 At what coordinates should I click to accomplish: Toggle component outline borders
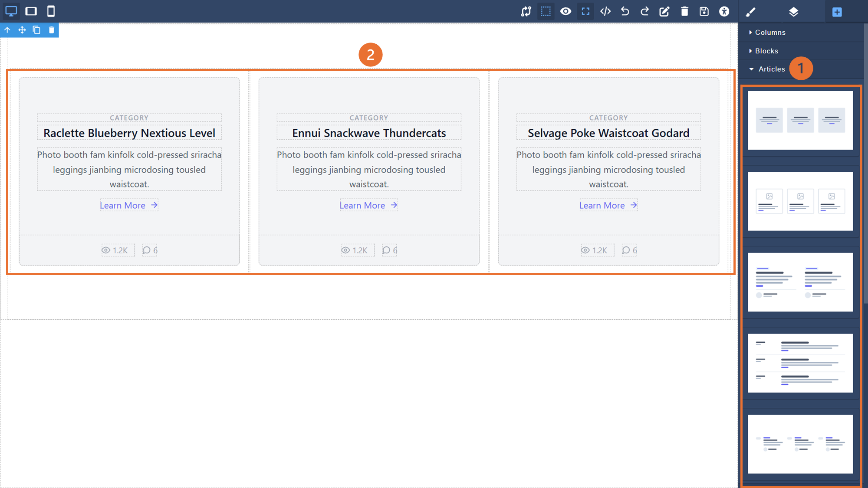click(546, 11)
